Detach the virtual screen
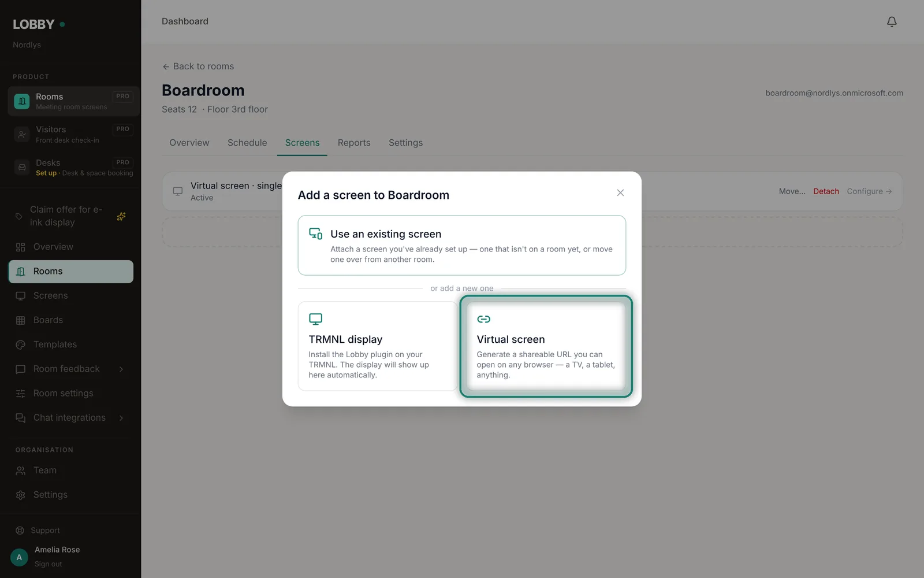This screenshot has width=924, height=578. tap(826, 191)
